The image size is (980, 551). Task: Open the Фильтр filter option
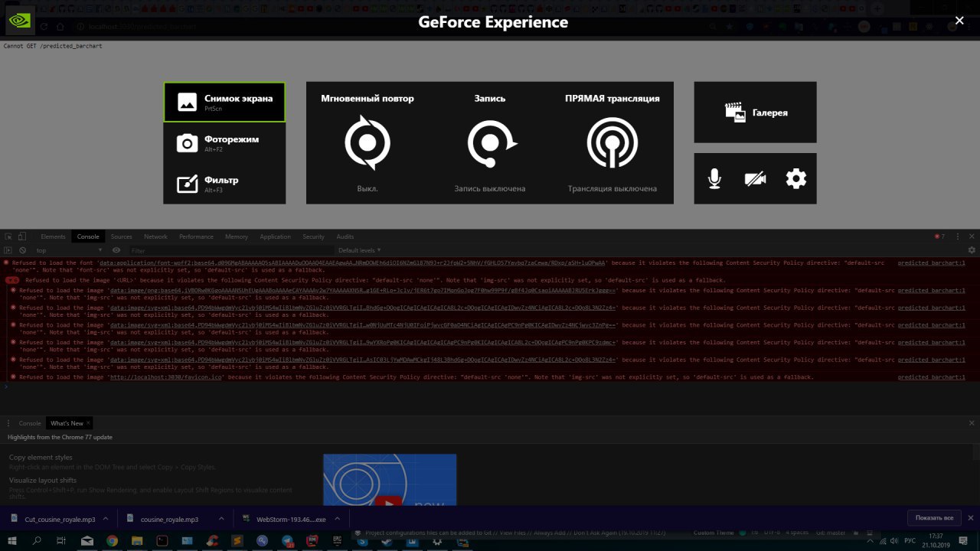[x=224, y=184]
